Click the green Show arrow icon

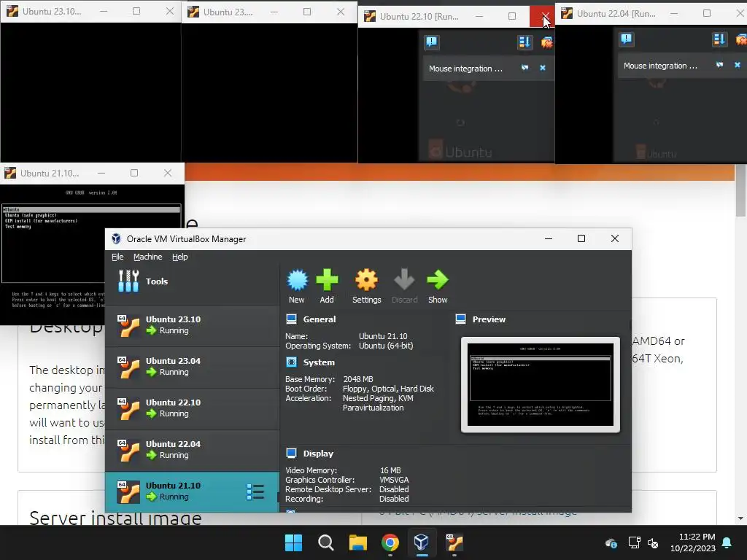(x=438, y=280)
